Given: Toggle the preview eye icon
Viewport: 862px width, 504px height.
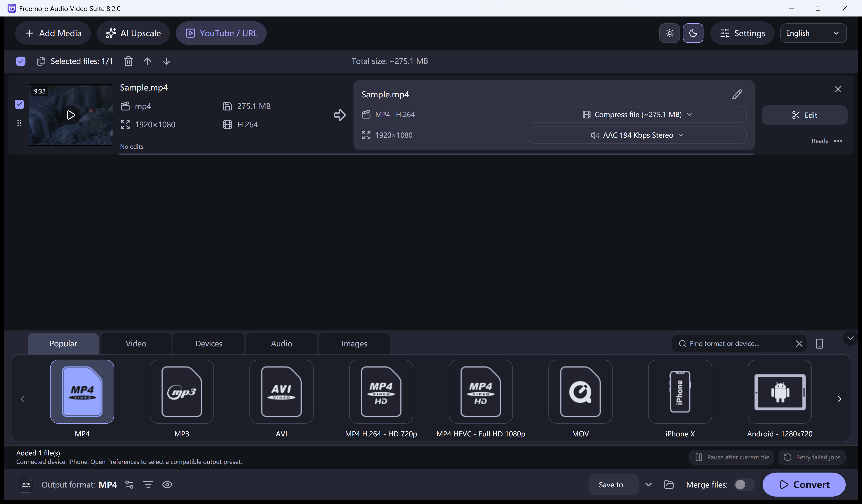Looking at the screenshot, I should (x=167, y=485).
